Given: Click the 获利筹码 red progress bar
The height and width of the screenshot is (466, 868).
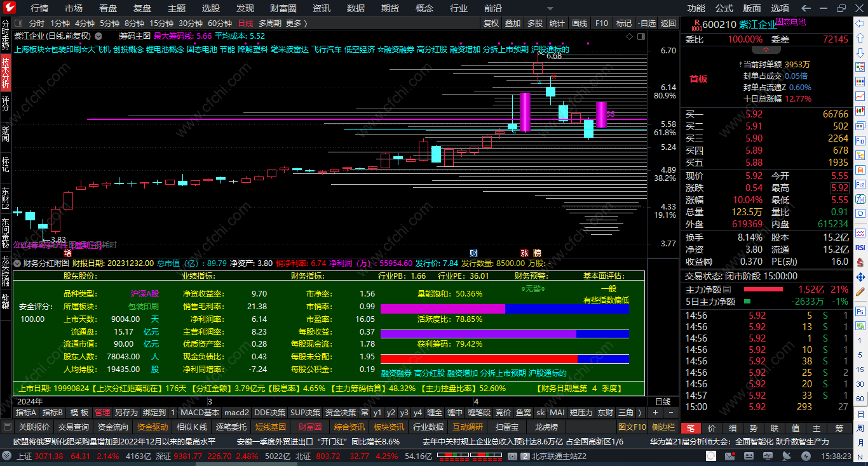Looking at the screenshot, I should point(479,359).
